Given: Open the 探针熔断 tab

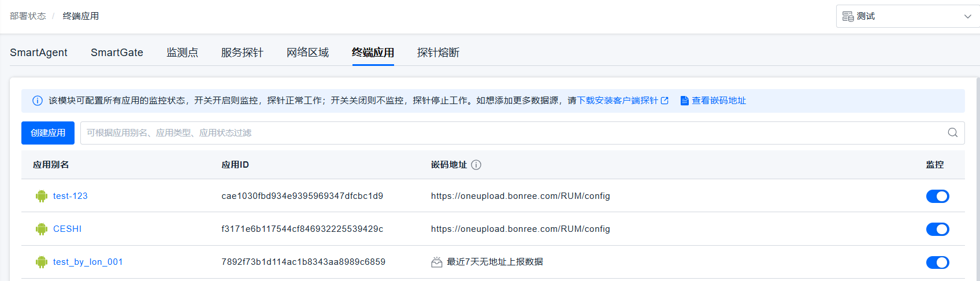Looking at the screenshot, I should pos(438,53).
